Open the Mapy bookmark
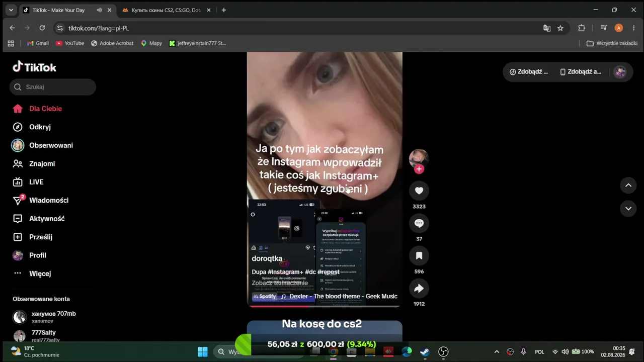This screenshot has width=644, height=362. click(x=151, y=43)
